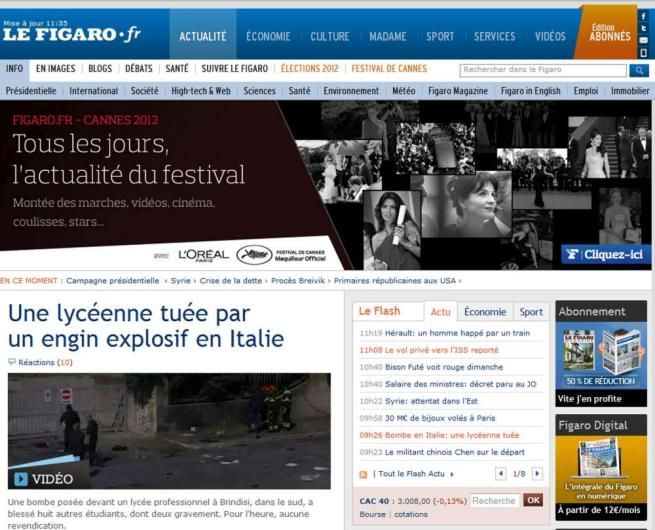
Task: Open Sciences category
Action: pyautogui.click(x=259, y=91)
